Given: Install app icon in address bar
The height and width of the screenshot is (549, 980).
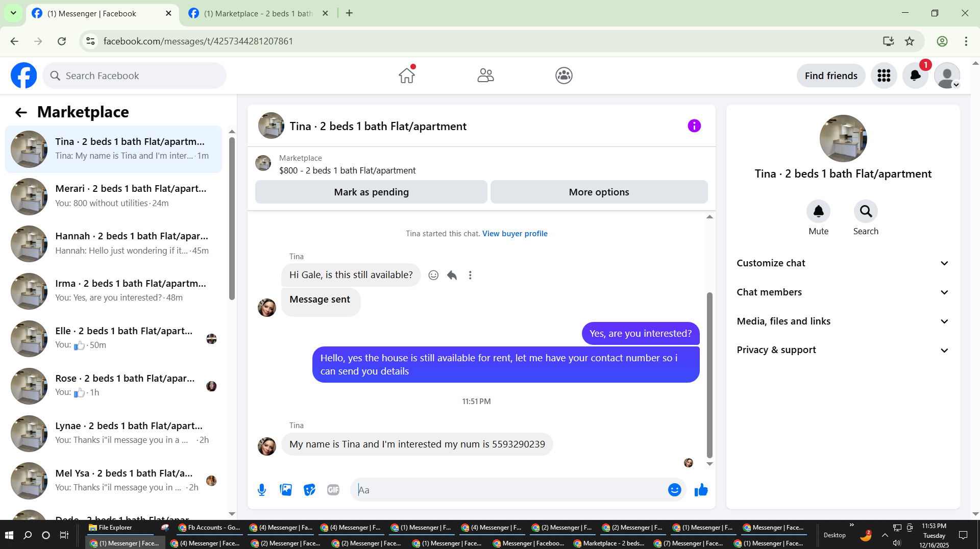Looking at the screenshot, I should point(889,41).
